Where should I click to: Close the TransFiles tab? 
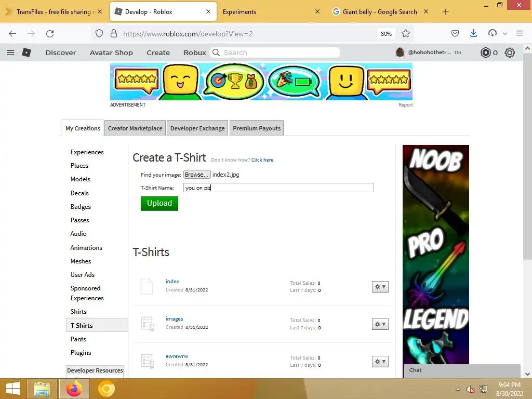(x=100, y=11)
